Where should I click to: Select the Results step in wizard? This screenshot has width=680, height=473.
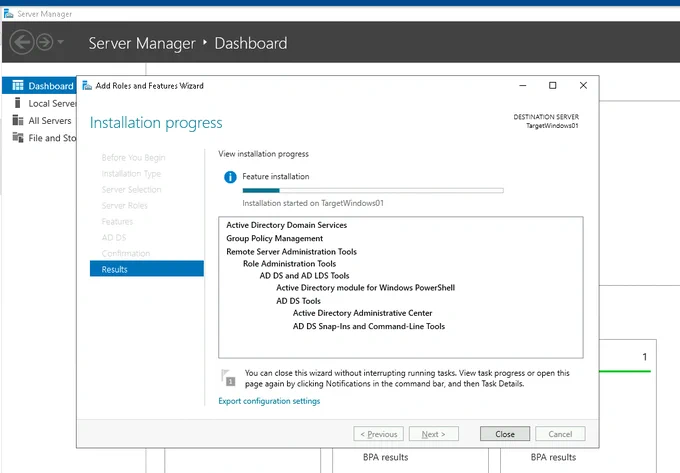147,269
